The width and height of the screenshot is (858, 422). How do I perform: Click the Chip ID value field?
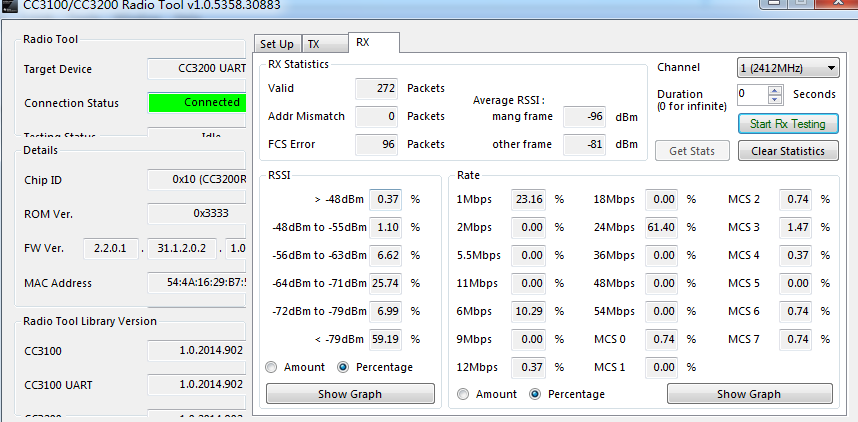pos(196,180)
